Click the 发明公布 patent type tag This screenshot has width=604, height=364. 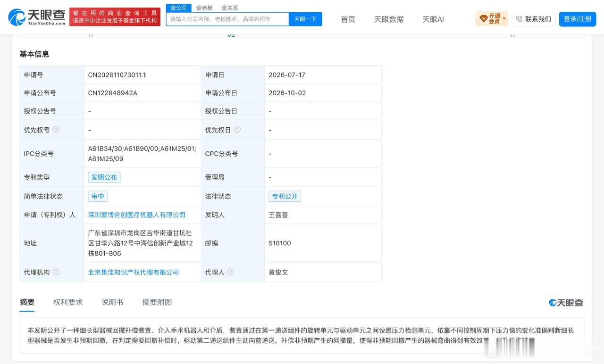click(x=104, y=177)
